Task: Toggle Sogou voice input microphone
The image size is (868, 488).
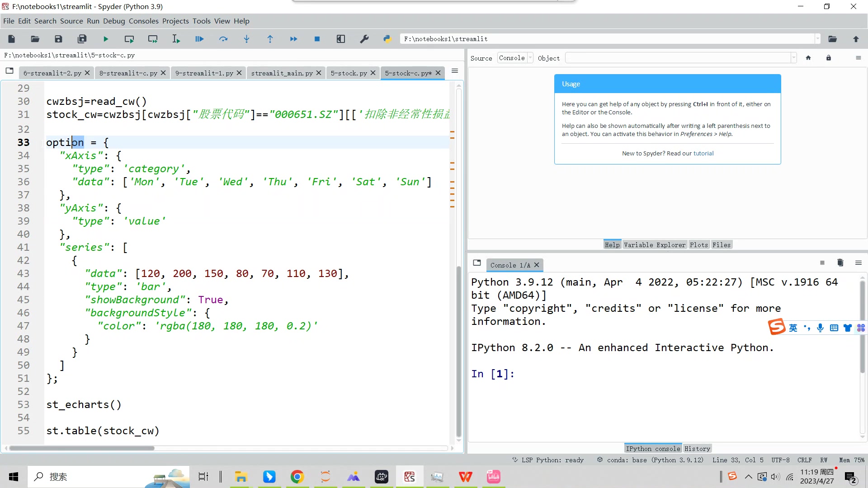Action: (x=820, y=328)
